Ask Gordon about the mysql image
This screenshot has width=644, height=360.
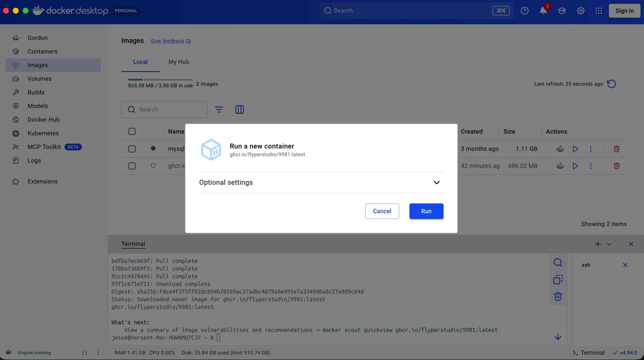coord(560,149)
